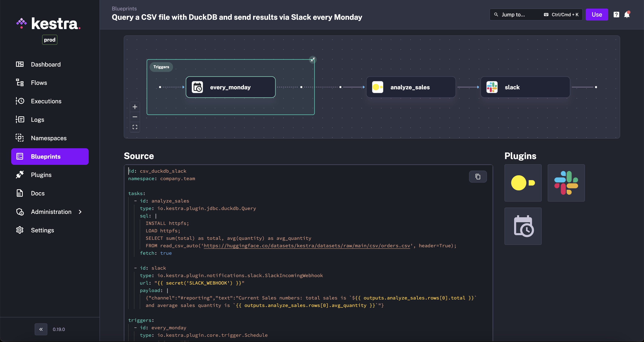644x342 pixels.
Task: Open Namespaces in the sidebar
Action: coord(48,138)
